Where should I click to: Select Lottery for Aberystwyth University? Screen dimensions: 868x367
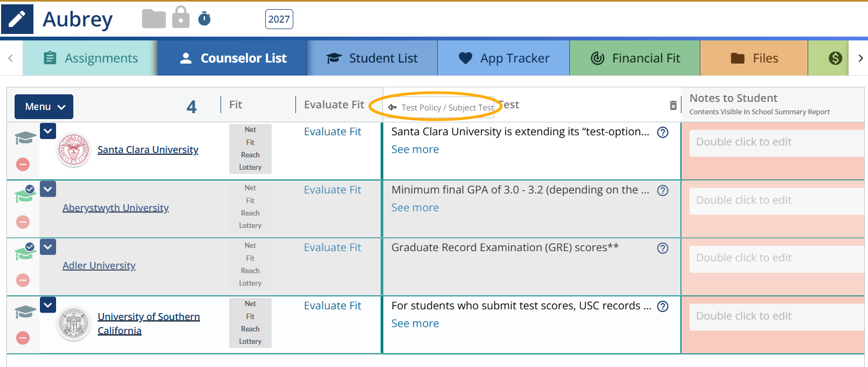(250, 226)
